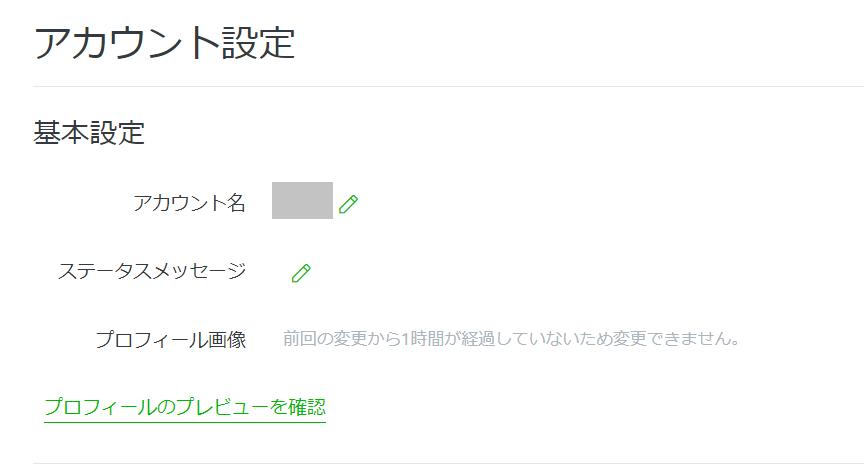Click the divider line below アカウント設定
Screen dimensions: 864x469
(448, 87)
